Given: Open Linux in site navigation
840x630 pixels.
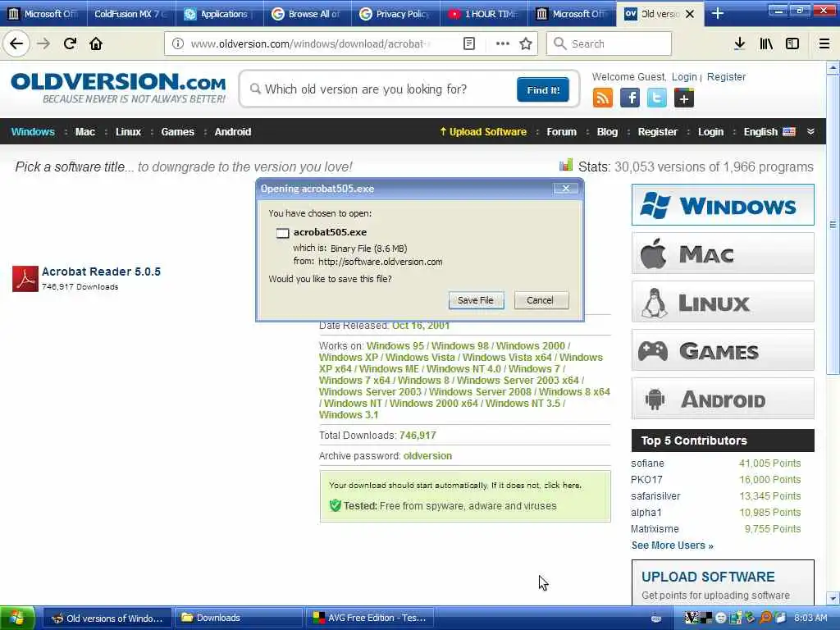Looking at the screenshot, I should [128, 132].
